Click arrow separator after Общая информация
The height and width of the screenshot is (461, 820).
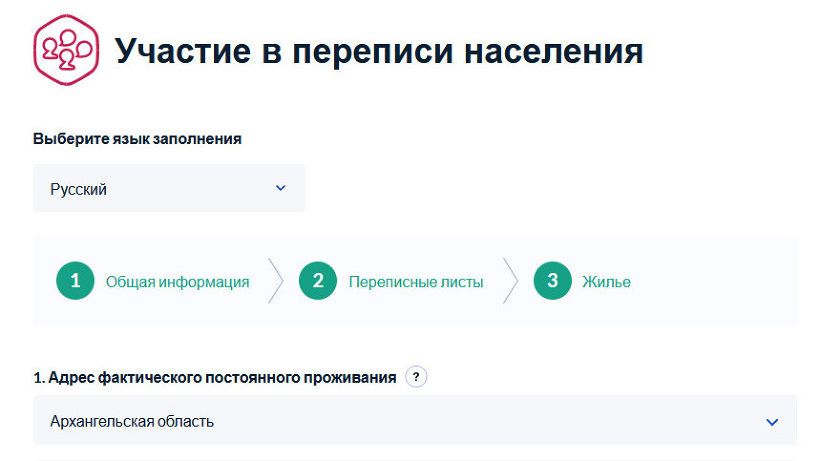click(x=276, y=281)
